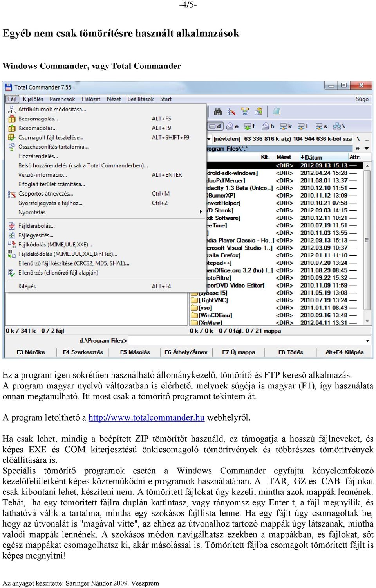Select Attribútumok módosítása menu entry
The width and height of the screenshot is (376, 588).
point(105,109)
